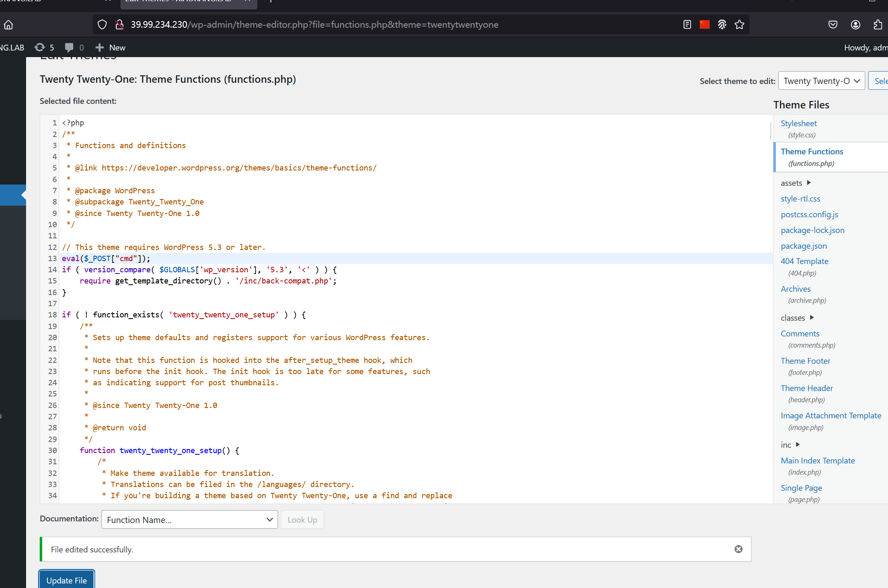Bookmark this page with star icon
Image resolution: width=888 pixels, height=588 pixels.
(739, 25)
